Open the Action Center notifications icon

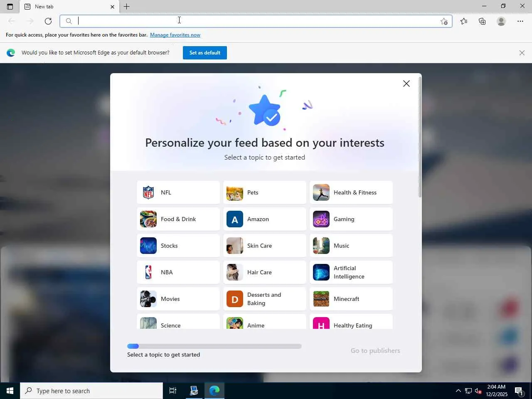(x=519, y=391)
